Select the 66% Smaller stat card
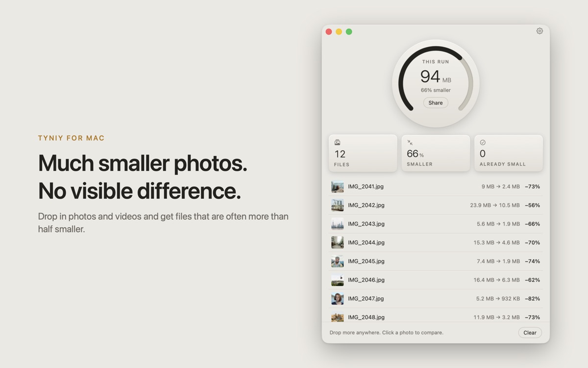 tap(436, 153)
